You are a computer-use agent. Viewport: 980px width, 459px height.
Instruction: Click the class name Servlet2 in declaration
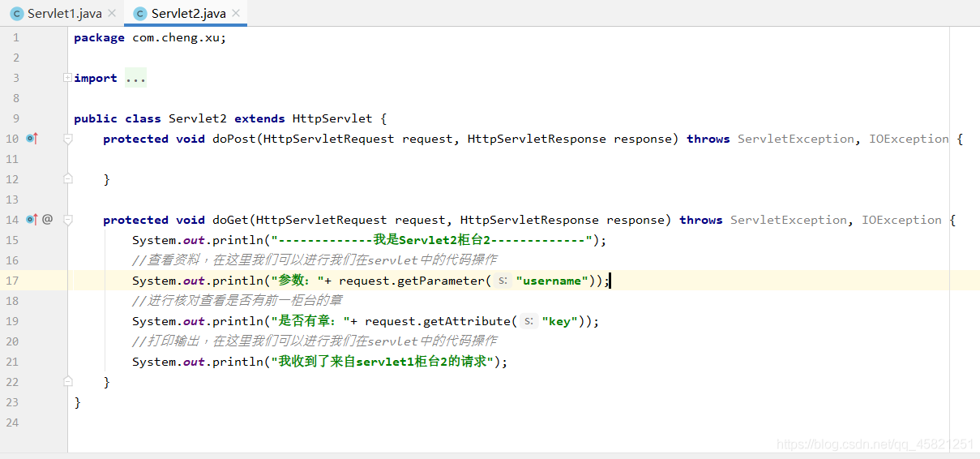198,118
